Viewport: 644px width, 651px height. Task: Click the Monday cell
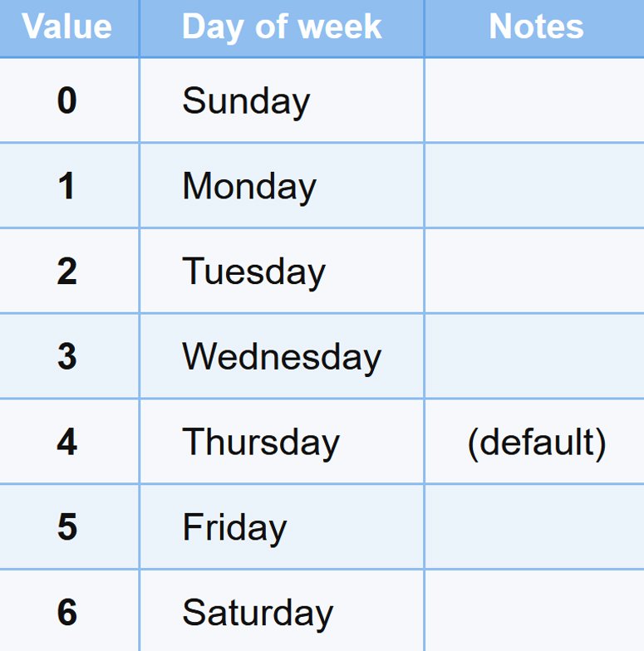[x=249, y=186]
